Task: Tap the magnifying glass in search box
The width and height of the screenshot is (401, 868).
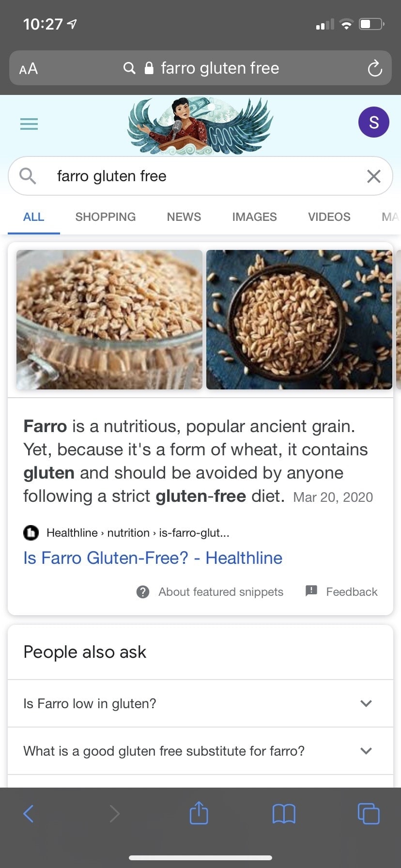Action: tap(28, 176)
